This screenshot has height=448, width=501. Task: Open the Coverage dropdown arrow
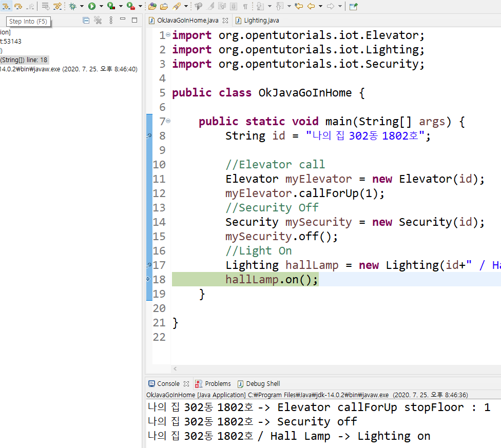[121, 6]
